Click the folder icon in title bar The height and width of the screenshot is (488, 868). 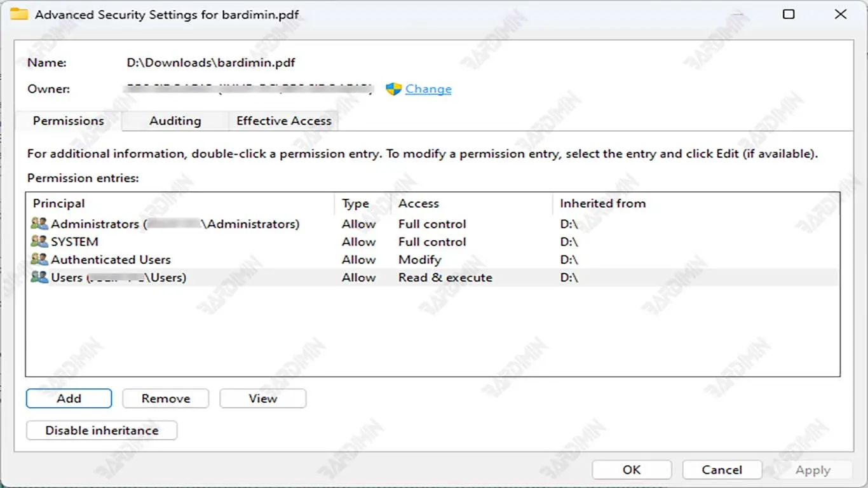click(19, 14)
